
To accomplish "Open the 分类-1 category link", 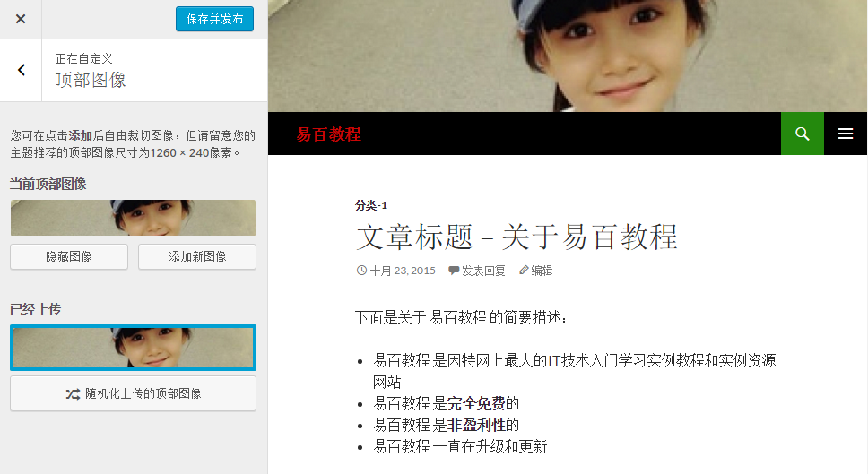I will click(x=371, y=205).
